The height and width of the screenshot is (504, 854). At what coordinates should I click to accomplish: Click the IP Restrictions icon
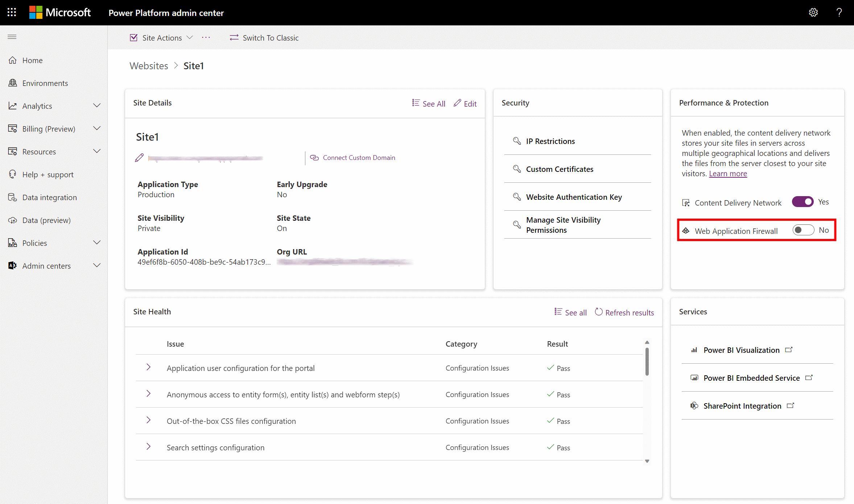(x=516, y=141)
